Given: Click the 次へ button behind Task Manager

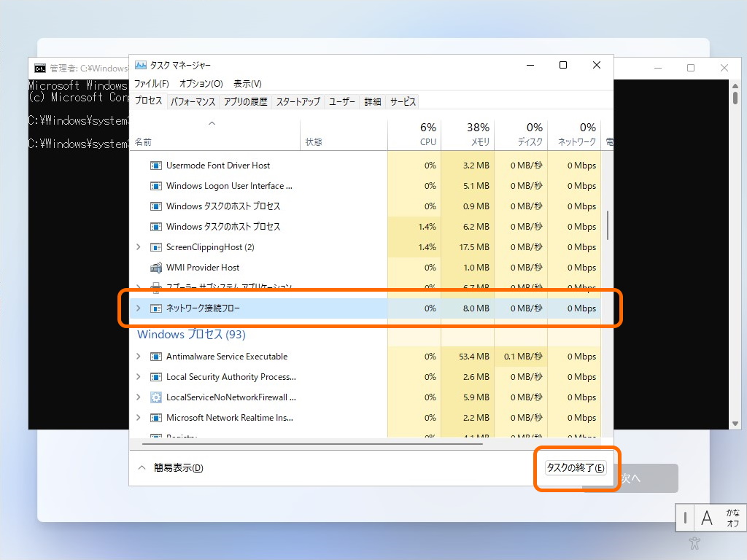Looking at the screenshot, I should [645, 478].
